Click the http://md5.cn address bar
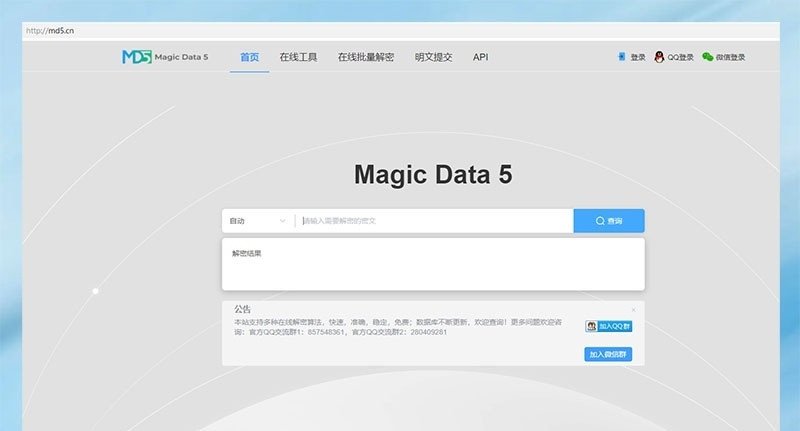Screen dimensions: 800x431 tap(401, 31)
